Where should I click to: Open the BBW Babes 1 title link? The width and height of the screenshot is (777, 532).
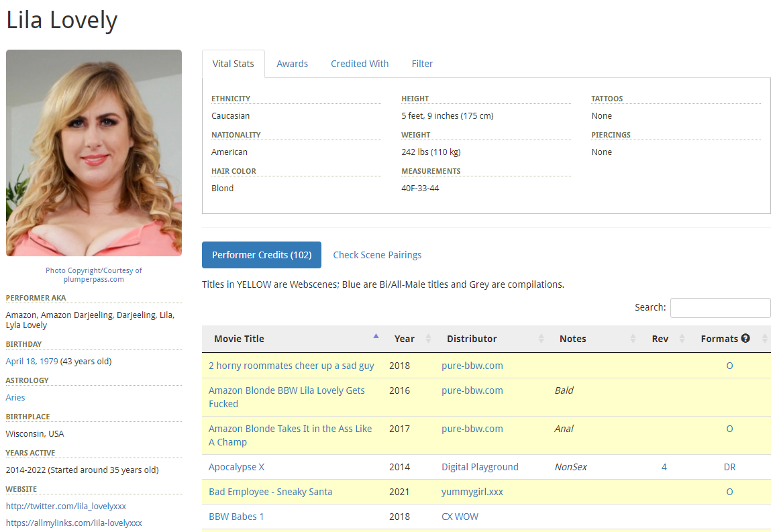pyautogui.click(x=236, y=517)
